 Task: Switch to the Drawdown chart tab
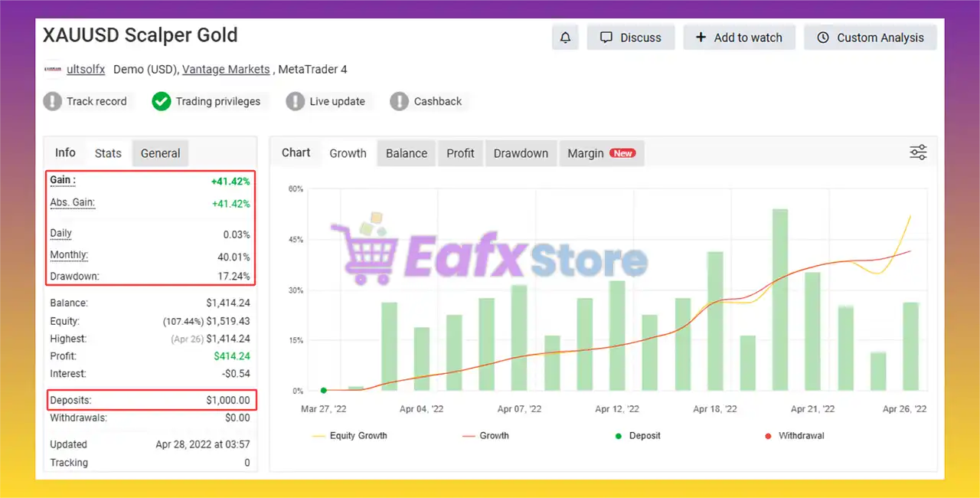(x=521, y=153)
